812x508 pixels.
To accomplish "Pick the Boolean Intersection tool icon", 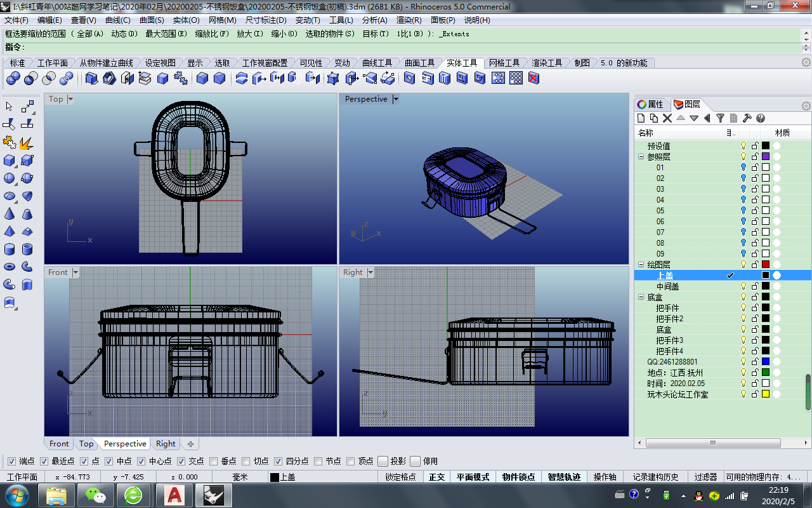I will tap(49, 78).
